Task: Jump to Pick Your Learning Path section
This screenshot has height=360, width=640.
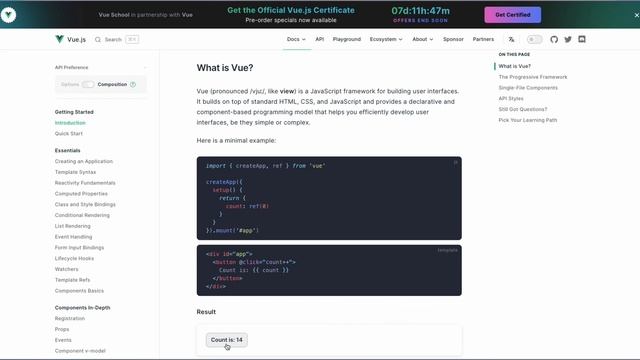Action: pyautogui.click(x=527, y=120)
